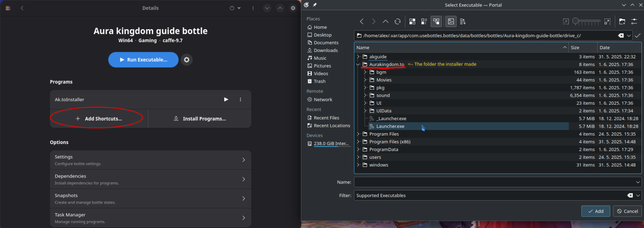
Task: Launch Ak.toInstaller with its play button
Action: [226, 99]
